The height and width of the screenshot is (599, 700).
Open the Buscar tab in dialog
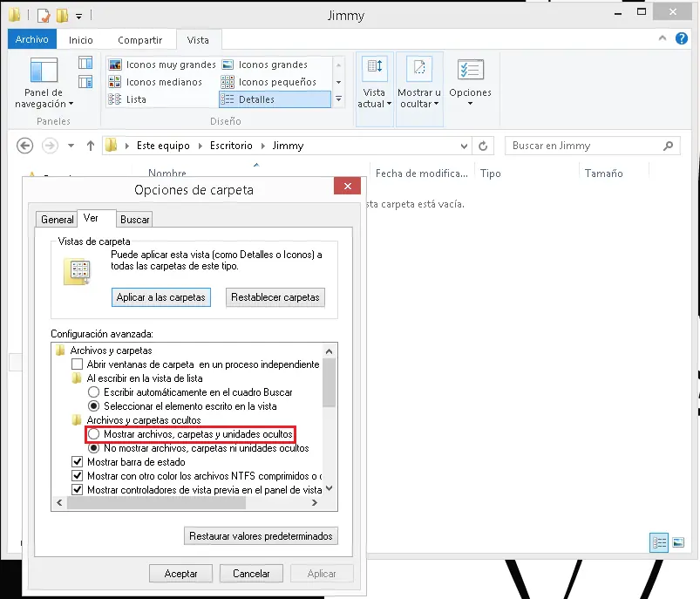click(134, 220)
